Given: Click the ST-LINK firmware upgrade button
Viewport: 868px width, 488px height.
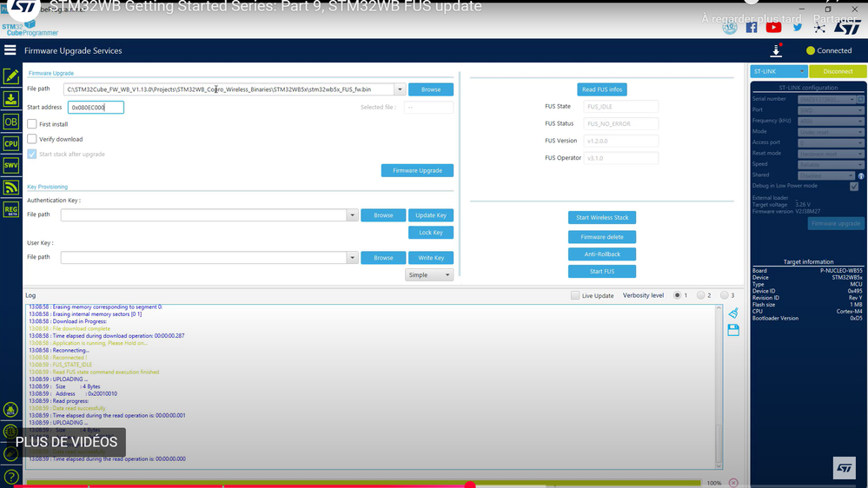Looking at the screenshot, I should coord(836,223).
